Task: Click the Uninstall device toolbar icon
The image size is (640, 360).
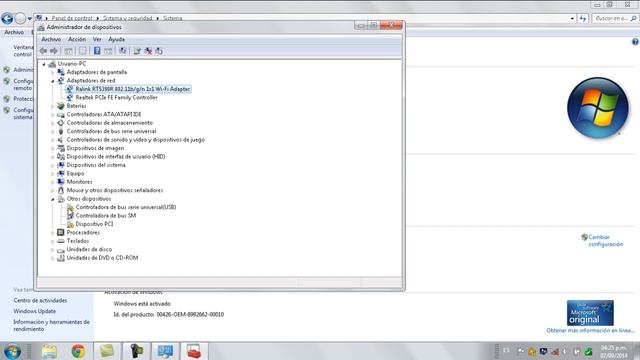Action: coord(148,51)
